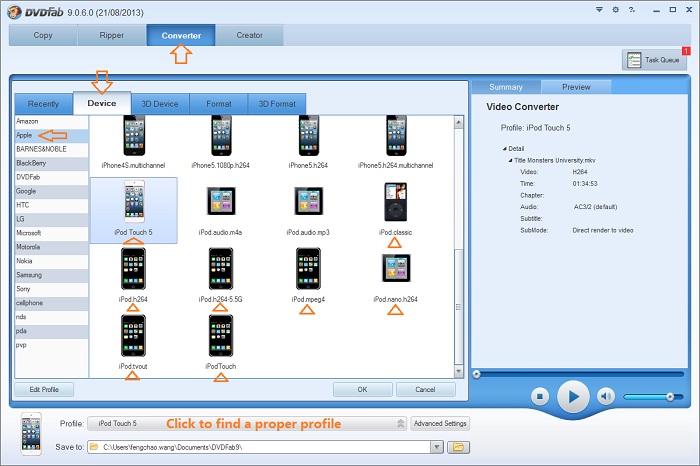Open the Task Queue
700x466 pixels.
[x=654, y=60]
